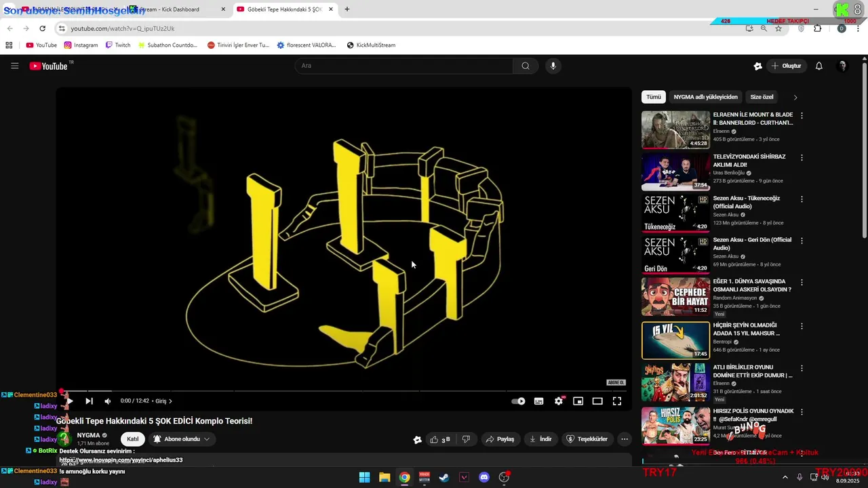Click the video progress bar
The height and width of the screenshot is (488, 868).
344,391
